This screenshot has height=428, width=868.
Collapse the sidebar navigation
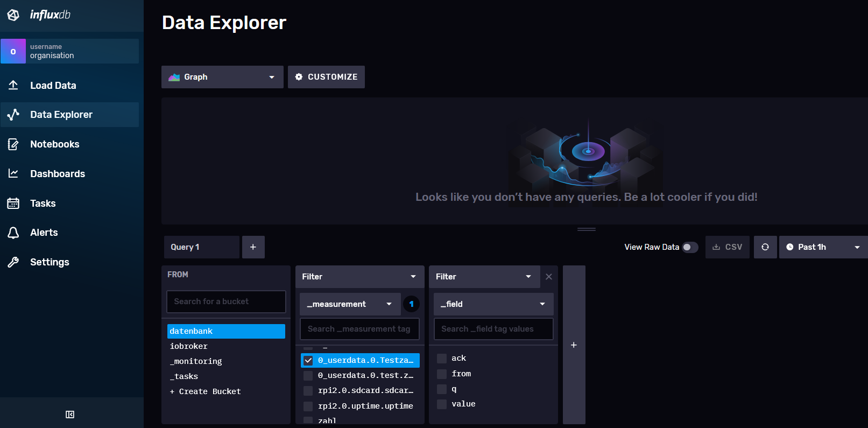70,414
